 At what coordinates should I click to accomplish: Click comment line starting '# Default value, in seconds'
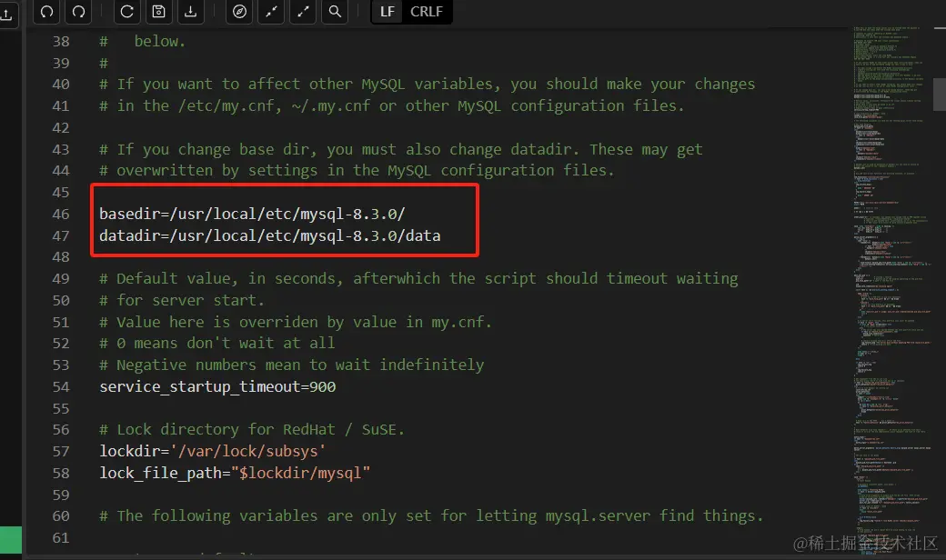418,278
